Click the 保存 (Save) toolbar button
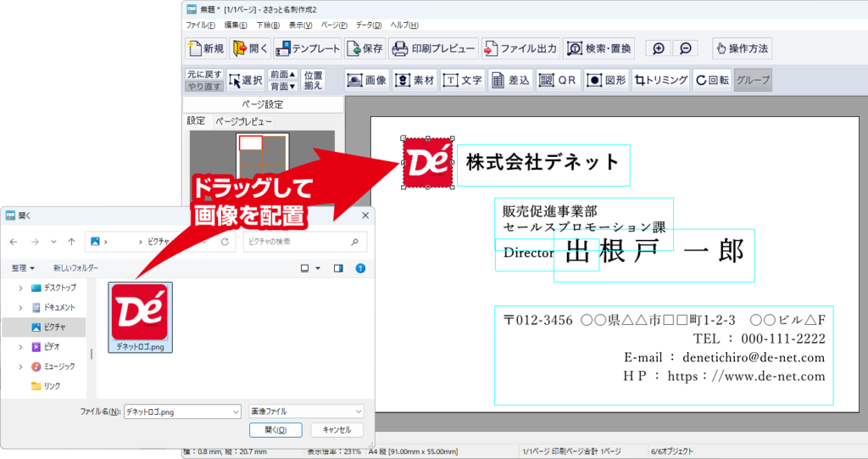Viewport: 868px width, 459px height. click(364, 48)
